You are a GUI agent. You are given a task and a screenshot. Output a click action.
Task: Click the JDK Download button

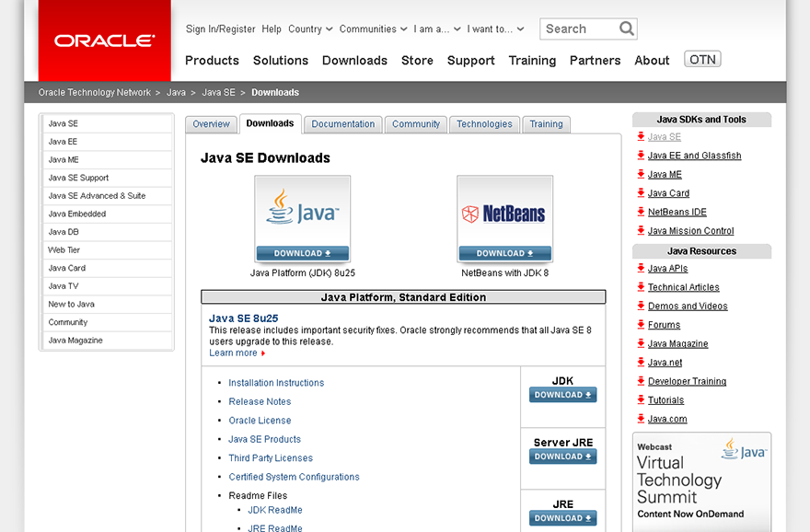(562, 395)
